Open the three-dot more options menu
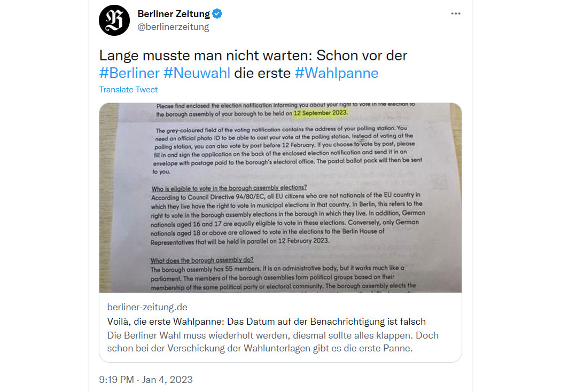 pos(455,13)
